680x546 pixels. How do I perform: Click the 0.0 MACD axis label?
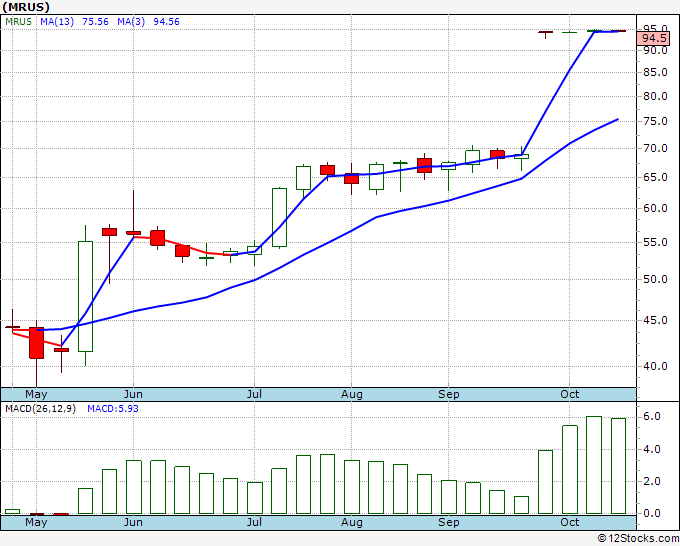[x=652, y=513]
